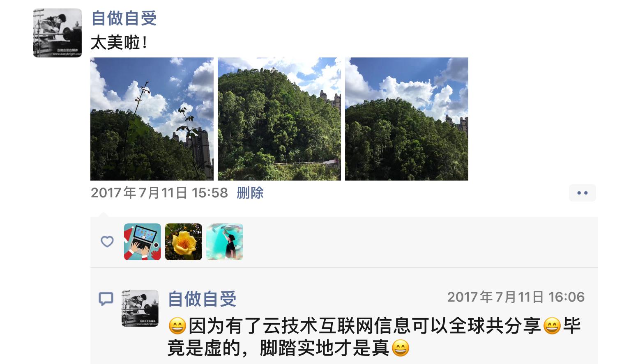Open the yellow flower liker avatar
631x364 pixels.
(184, 242)
